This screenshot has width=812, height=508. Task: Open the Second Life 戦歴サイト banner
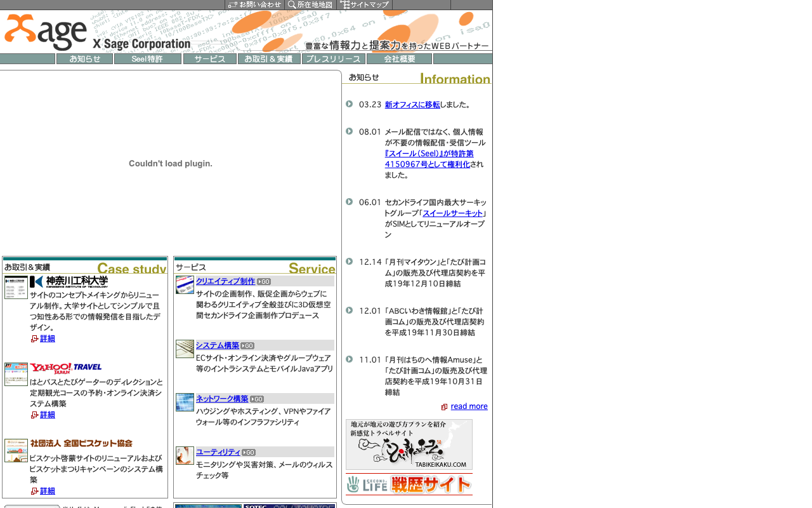[409, 485]
